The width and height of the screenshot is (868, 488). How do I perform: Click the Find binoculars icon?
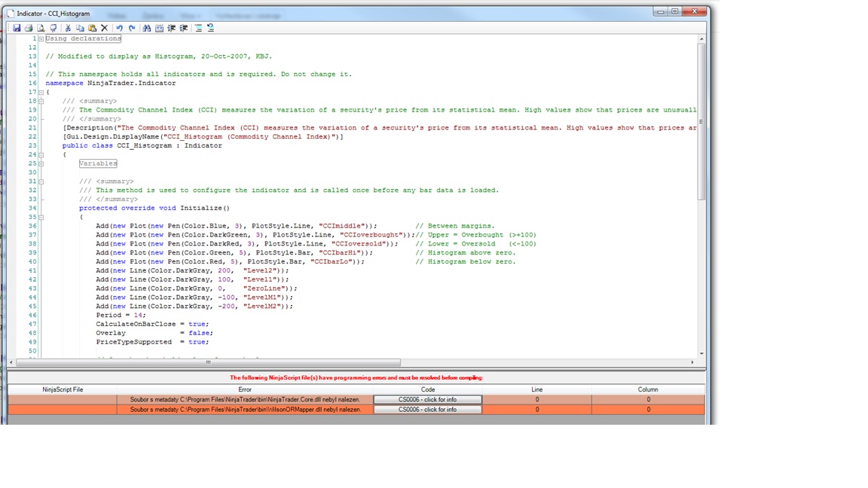(147, 28)
